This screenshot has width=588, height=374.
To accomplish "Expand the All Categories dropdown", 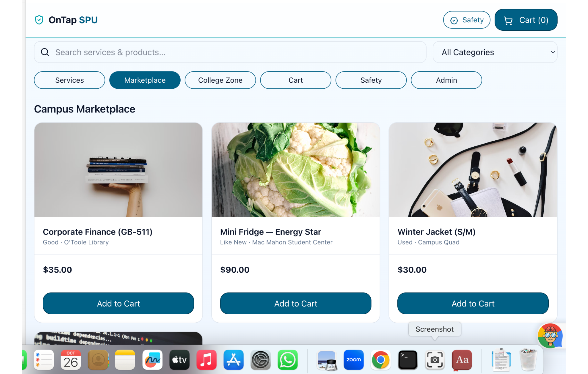I will pos(495,52).
